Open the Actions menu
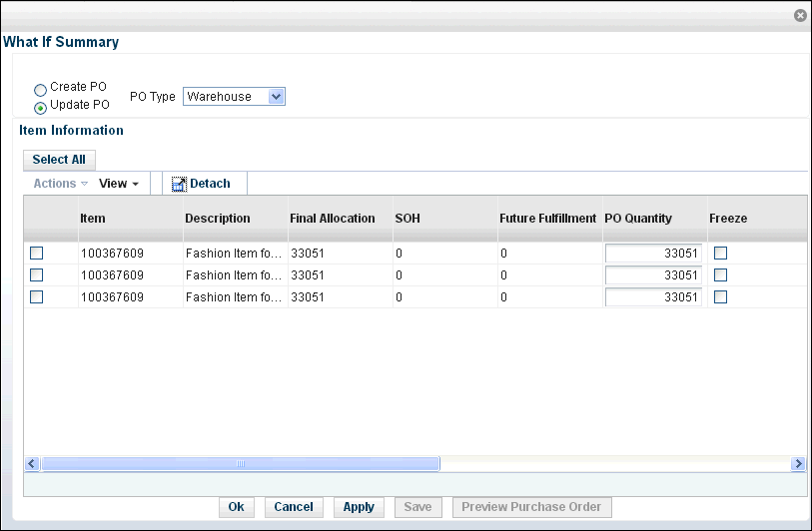Screen dimensions: 812x531 [x=61, y=184]
